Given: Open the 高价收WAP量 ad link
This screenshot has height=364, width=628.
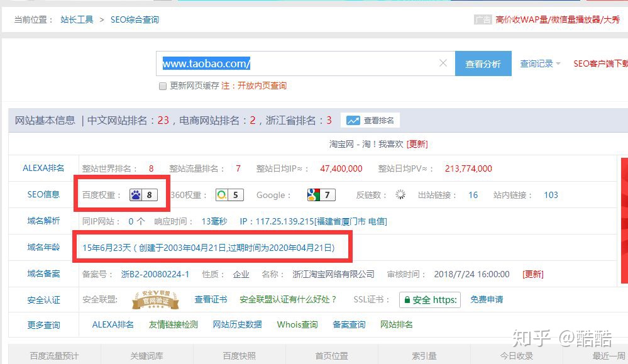Looking at the screenshot, I should coord(558,19).
